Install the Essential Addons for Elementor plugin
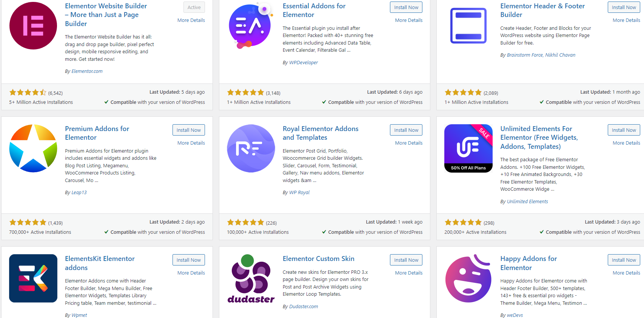 (x=406, y=7)
